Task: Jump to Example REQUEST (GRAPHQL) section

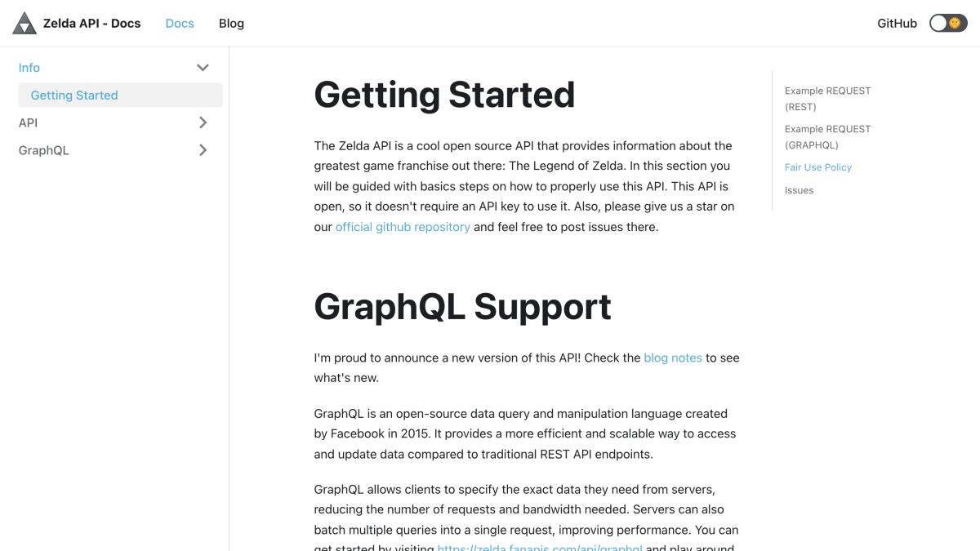Action: click(828, 137)
